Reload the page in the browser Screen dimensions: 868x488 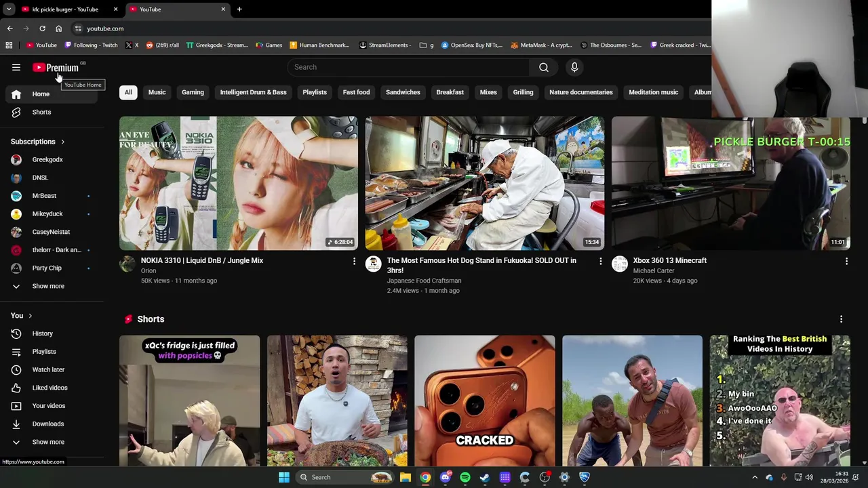pos(42,28)
